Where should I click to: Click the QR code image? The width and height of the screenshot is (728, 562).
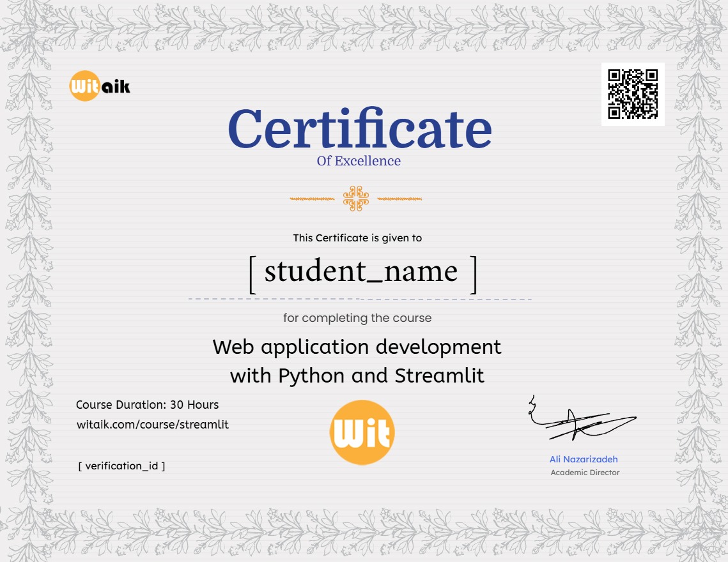coord(633,95)
